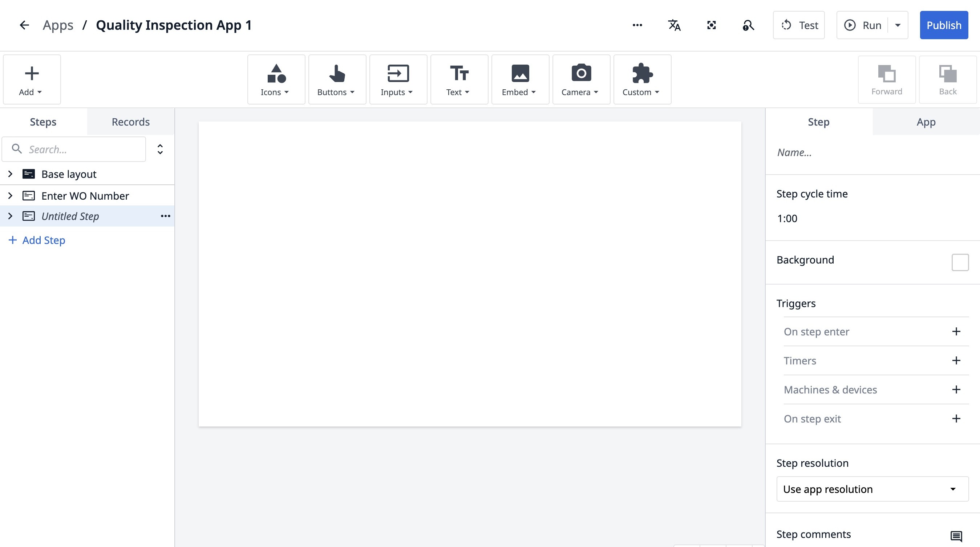
Task: Open the Camera widget menu
Action: coord(581,79)
